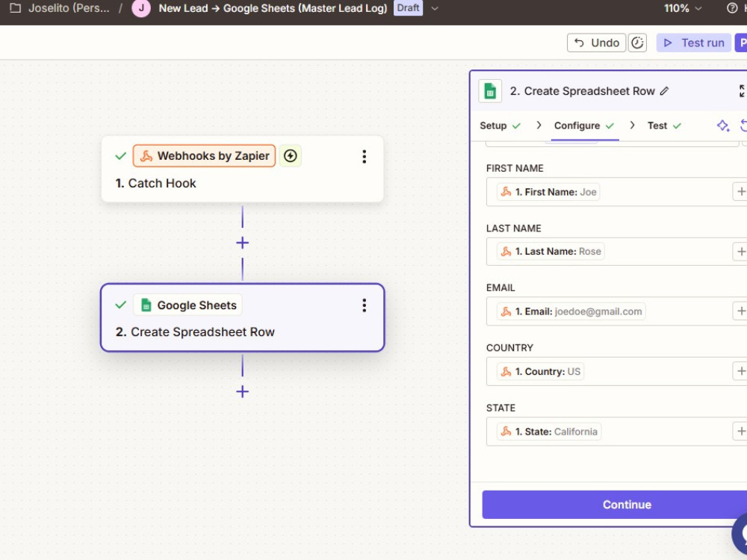Click the plus icon for First Name field
Screen dimensions: 747x560
click(x=740, y=192)
